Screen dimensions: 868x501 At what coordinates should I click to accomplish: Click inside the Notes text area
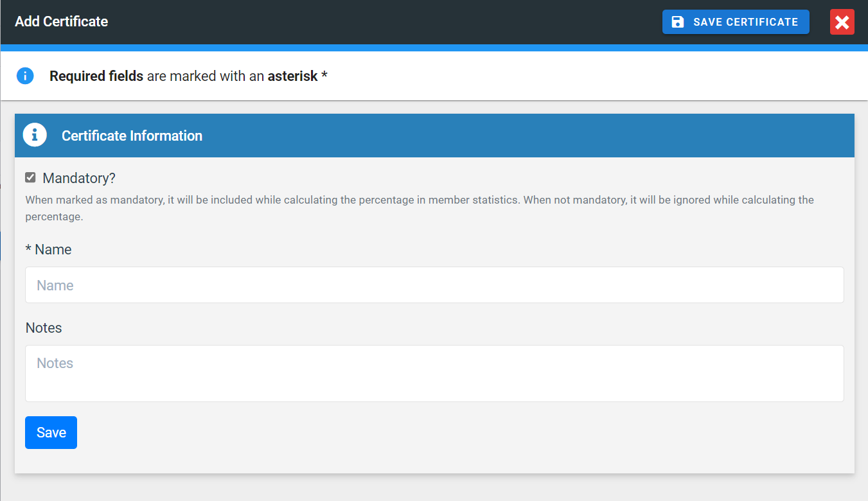434,374
